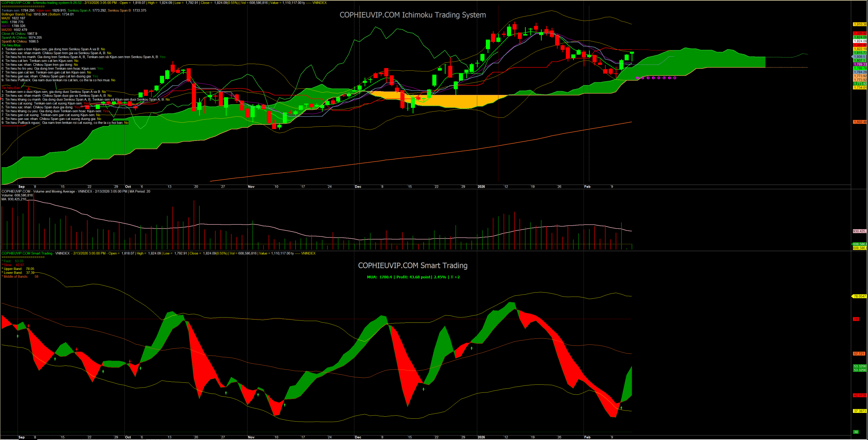
Task: Click the 'Nov' label on Smart Trading time axis
Action: tap(251, 437)
